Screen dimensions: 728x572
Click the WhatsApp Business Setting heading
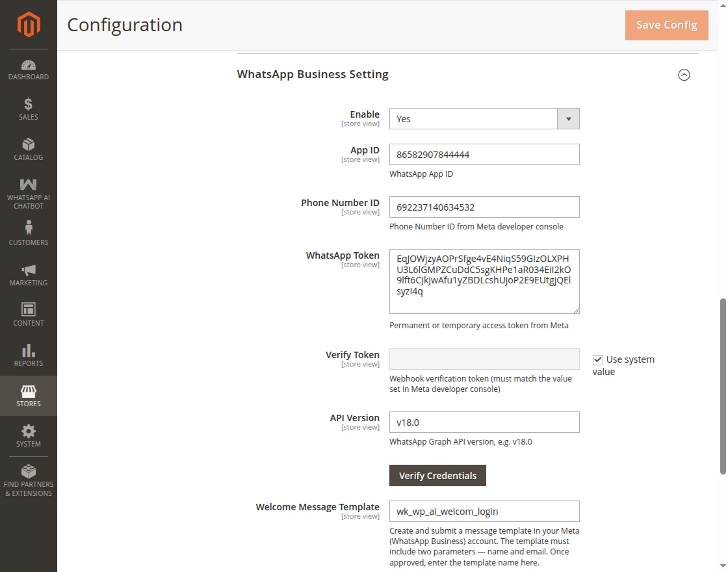(x=313, y=74)
